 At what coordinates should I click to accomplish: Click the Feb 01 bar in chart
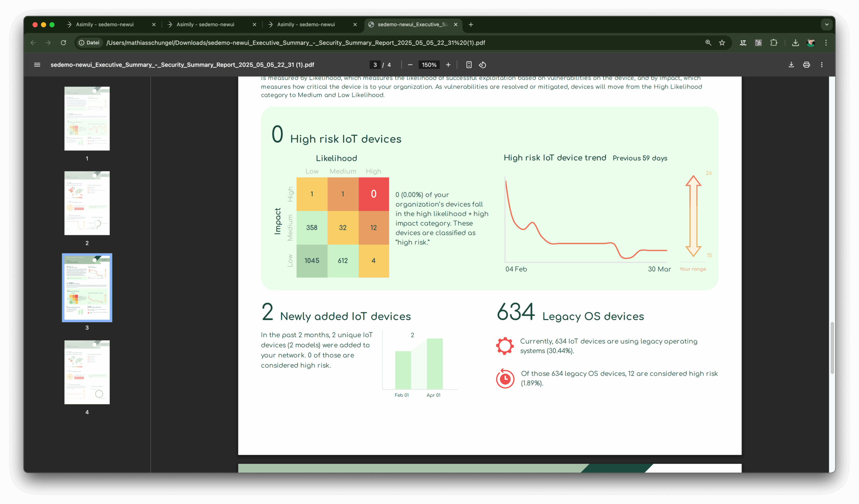(x=403, y=370)
